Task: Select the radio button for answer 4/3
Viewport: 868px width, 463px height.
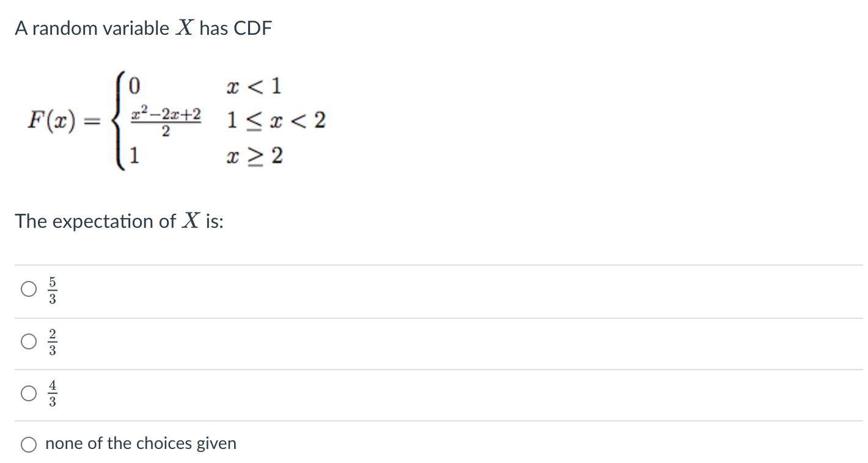Action: (28, 394)
